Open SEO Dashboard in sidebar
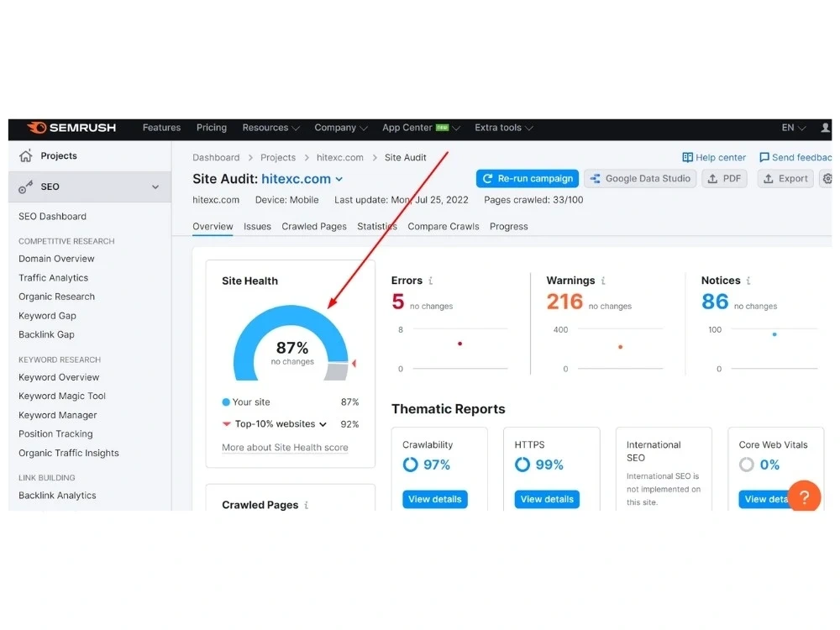Viewport: 840px width, 630px height. pyautogui.click(x=52, y=217)
